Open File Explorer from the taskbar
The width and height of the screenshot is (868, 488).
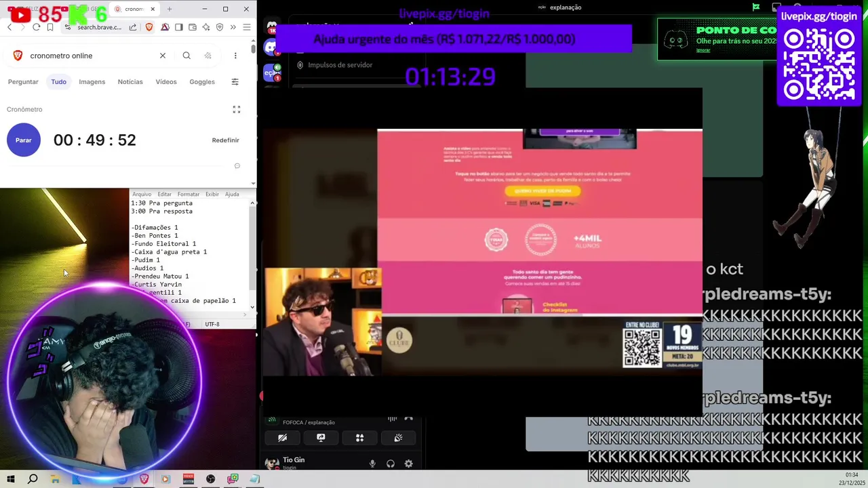[55, 479]
